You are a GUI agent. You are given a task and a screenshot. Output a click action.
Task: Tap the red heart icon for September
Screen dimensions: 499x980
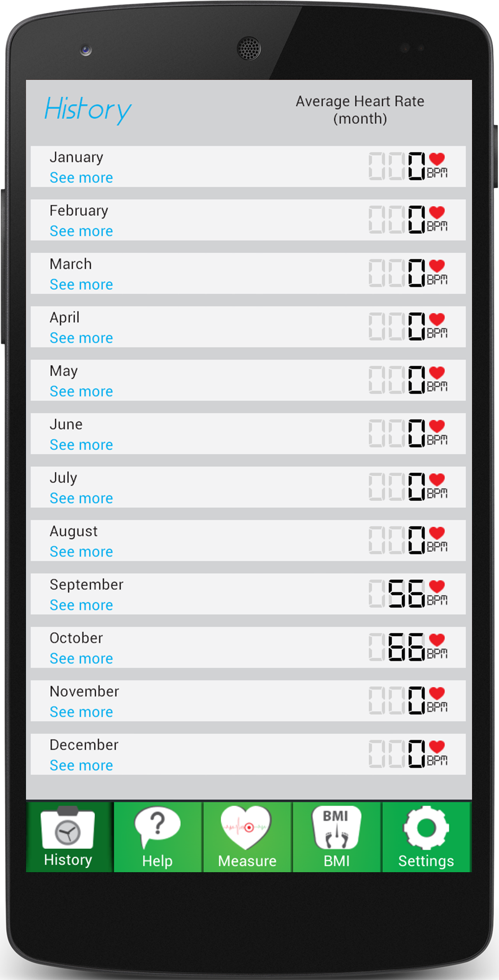pos(437,587)
